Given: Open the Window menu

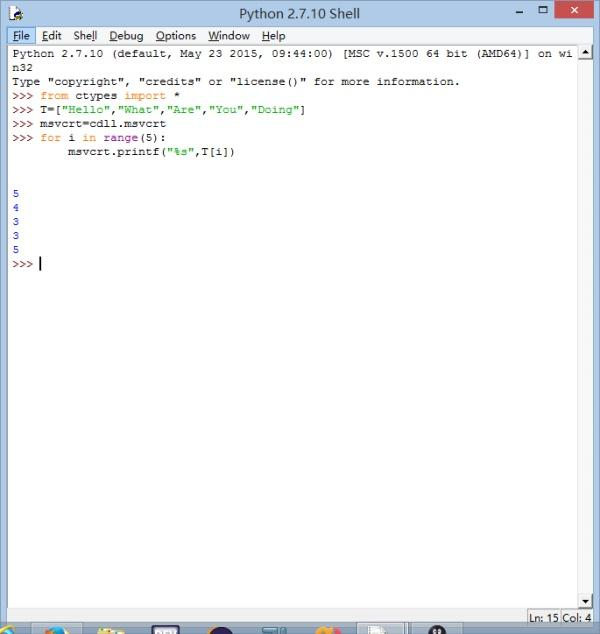Looking at the screenshot, I should tap(229, 36).
